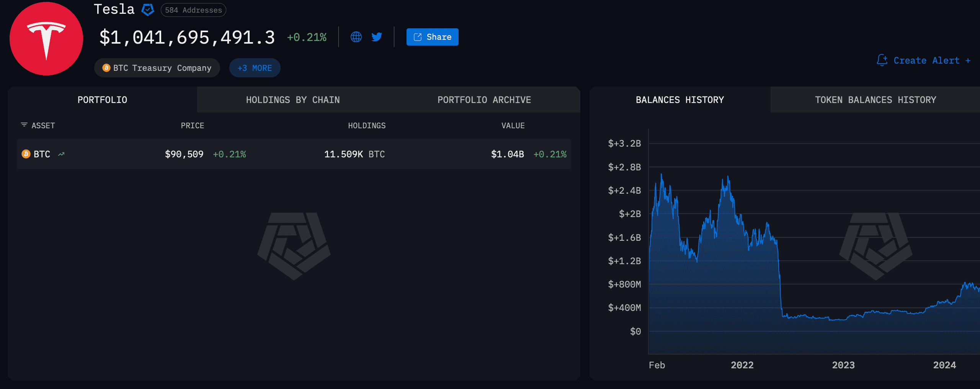The height and width of the screenshot is (389, 980).
Task: Open the Portfolio Archive tab
Action: coord(484,100)
